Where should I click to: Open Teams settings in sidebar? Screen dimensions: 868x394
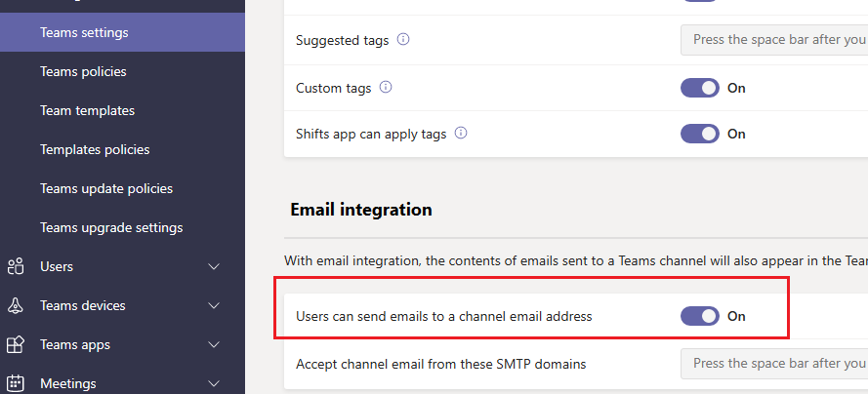(x=122, y=32)
